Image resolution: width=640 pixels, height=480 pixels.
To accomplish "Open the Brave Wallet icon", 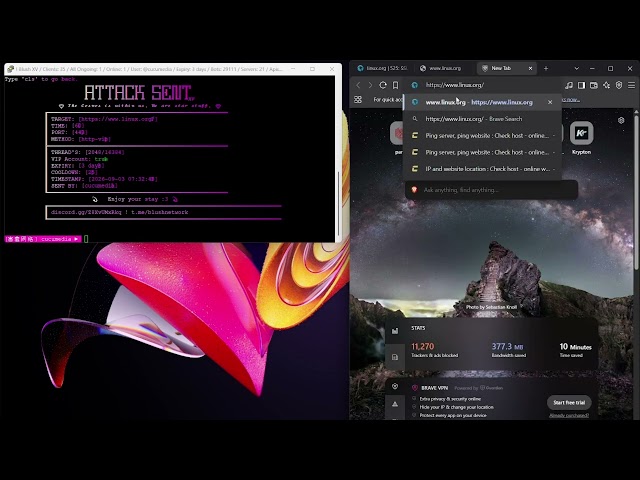I will coord(594,85).
